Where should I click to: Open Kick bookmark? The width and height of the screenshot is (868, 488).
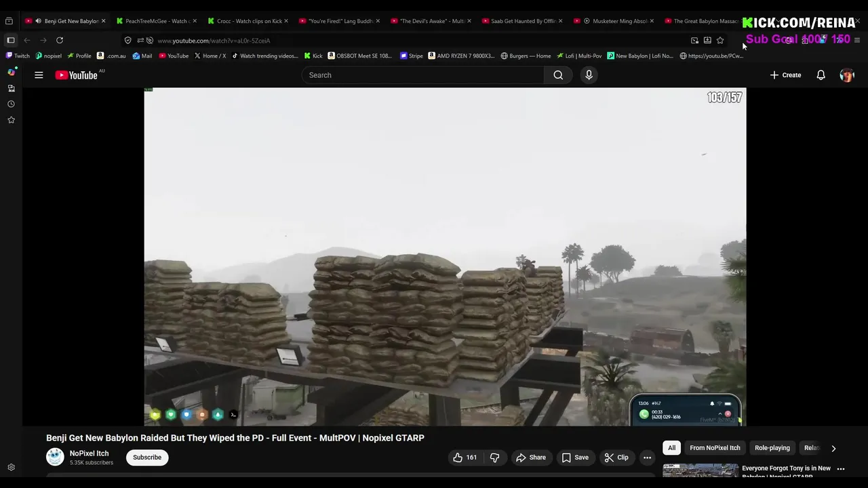coord(313,56)
